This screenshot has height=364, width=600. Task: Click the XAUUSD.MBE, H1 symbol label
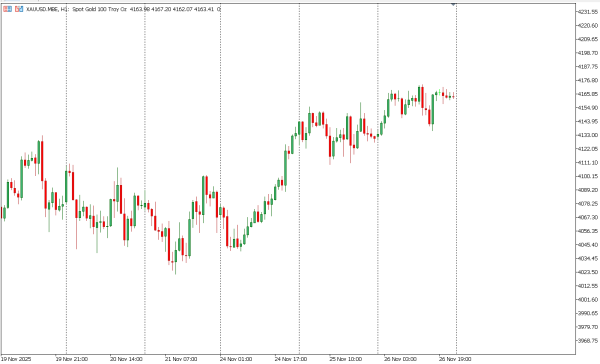coord(47,9)
